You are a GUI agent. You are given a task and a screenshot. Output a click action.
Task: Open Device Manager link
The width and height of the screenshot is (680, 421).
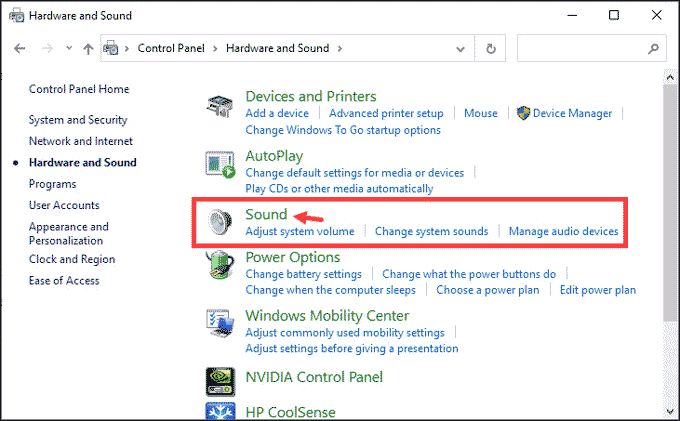[572, 113]
